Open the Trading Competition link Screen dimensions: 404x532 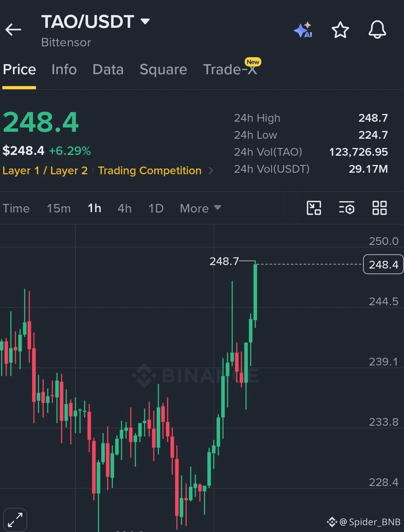pyautogui.click(x=150, y=170)
